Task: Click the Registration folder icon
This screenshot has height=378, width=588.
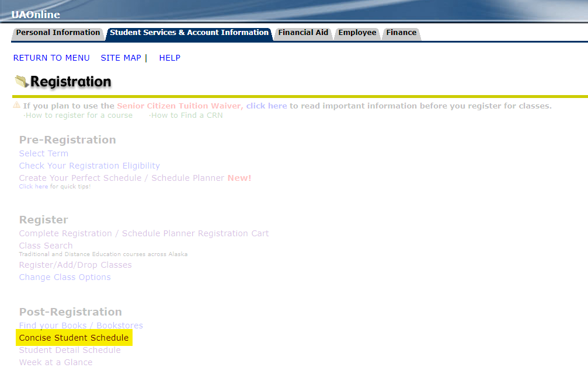Action: (x=21, y=82)
